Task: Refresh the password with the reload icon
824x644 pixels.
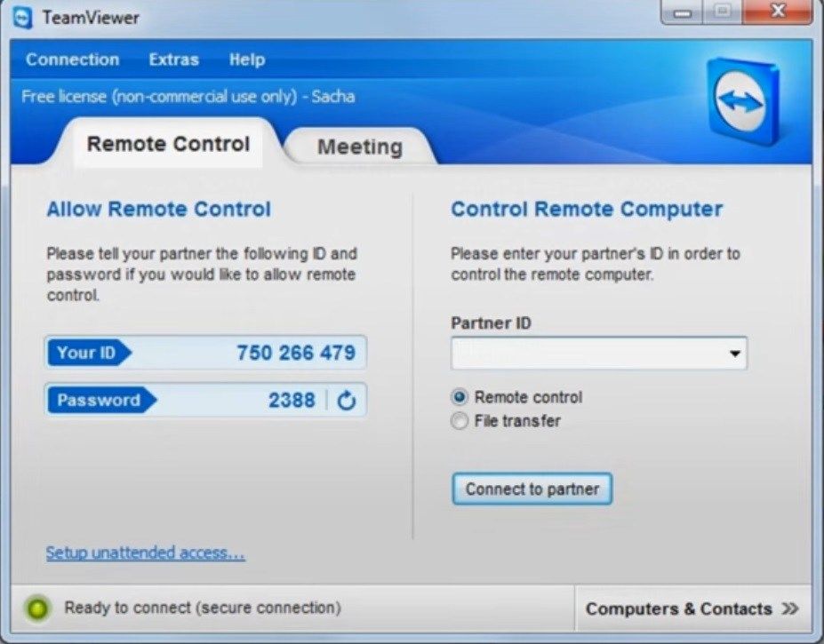Action: (x=347, y=401)
